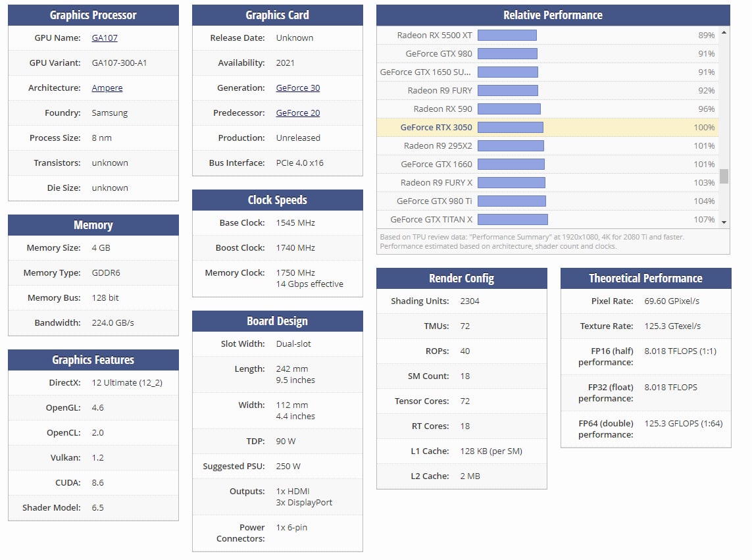Click the Memory Size value 4 GB

[101, 247]
